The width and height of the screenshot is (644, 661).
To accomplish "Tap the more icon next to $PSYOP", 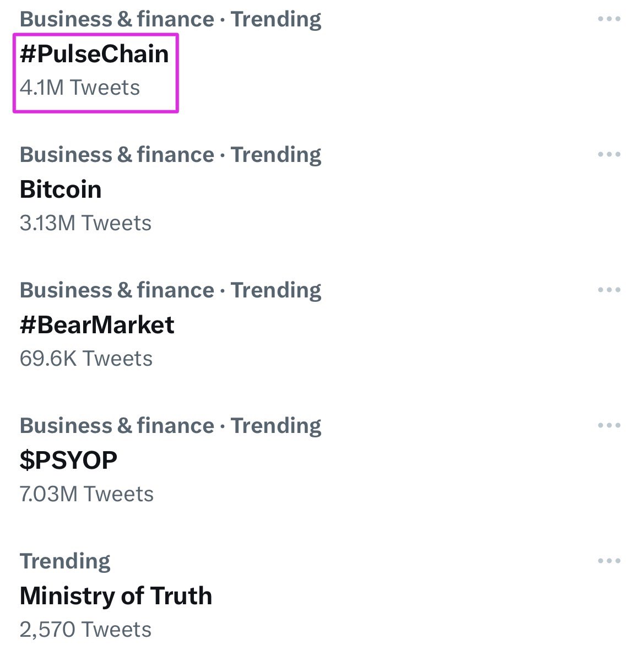I will coord(609,426).
